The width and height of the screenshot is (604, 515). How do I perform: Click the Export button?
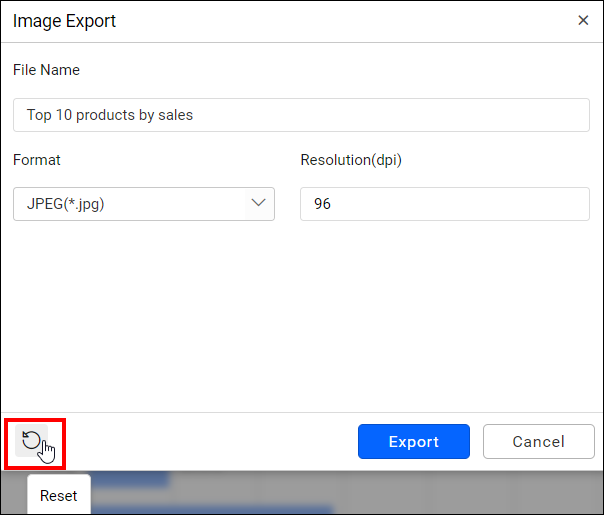tap(413, 442)
